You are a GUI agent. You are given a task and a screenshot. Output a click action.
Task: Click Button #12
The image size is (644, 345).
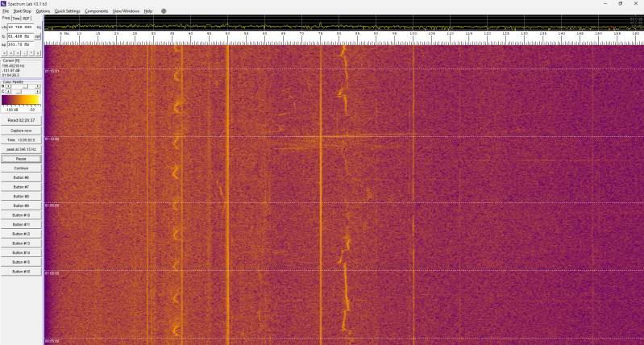tap(21, 234)
